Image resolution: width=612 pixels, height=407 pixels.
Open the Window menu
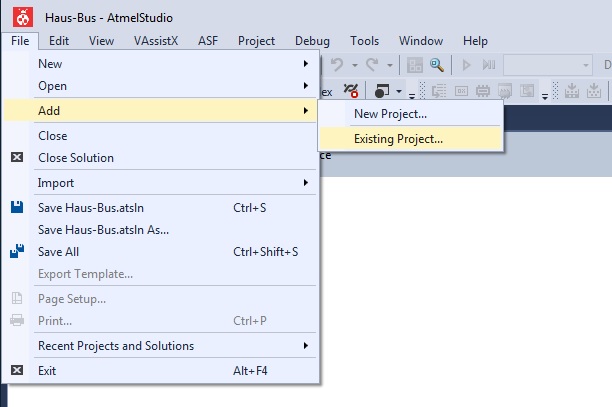tap(421, 41)
